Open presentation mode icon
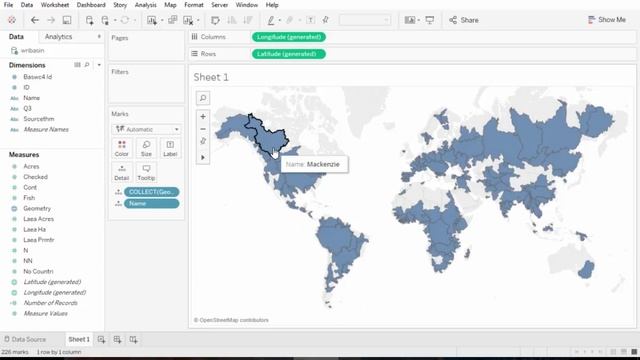 430,20
